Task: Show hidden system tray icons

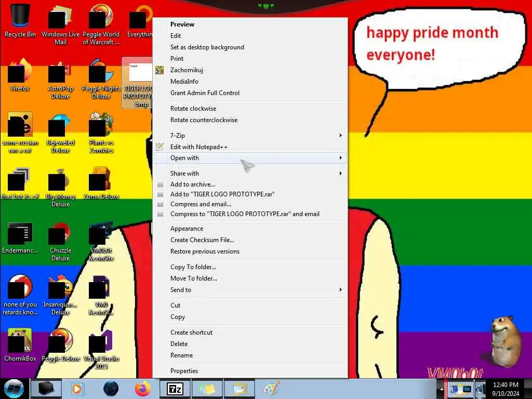Action: coord(442,389)
